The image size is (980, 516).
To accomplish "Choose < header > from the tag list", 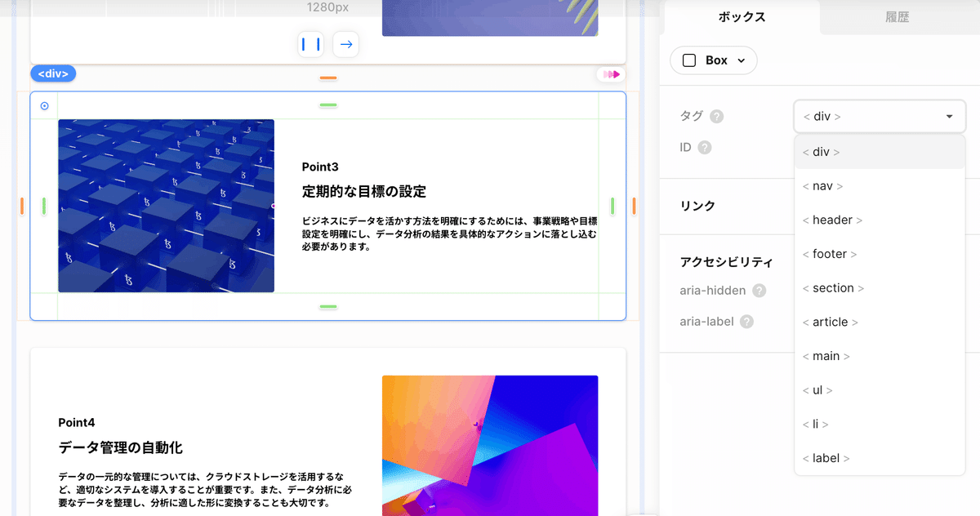I will (x=880, y=220).
